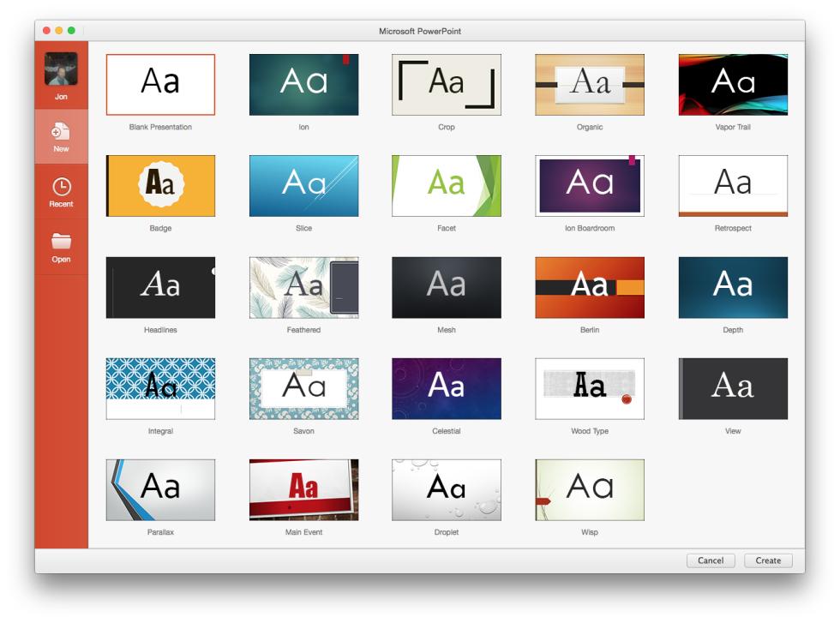The width and height of the screenshot is (840, 623).
Task: Choose the Vapor Trail theme
Action: click(733, 84)
